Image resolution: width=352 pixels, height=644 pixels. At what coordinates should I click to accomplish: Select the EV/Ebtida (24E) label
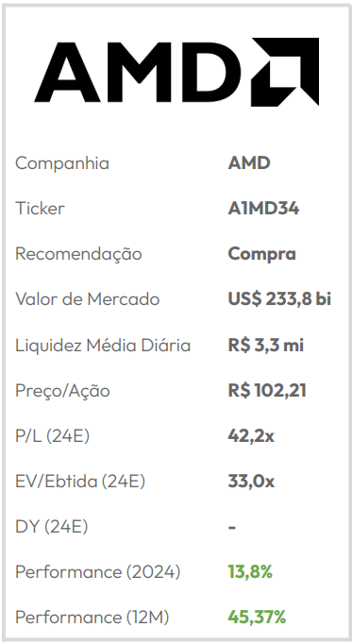pyautogui.click(x=80, y=482)
